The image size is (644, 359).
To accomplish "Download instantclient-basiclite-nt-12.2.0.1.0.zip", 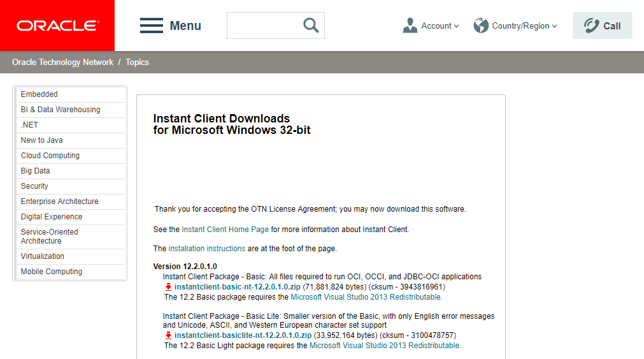I will coord(243,335).
